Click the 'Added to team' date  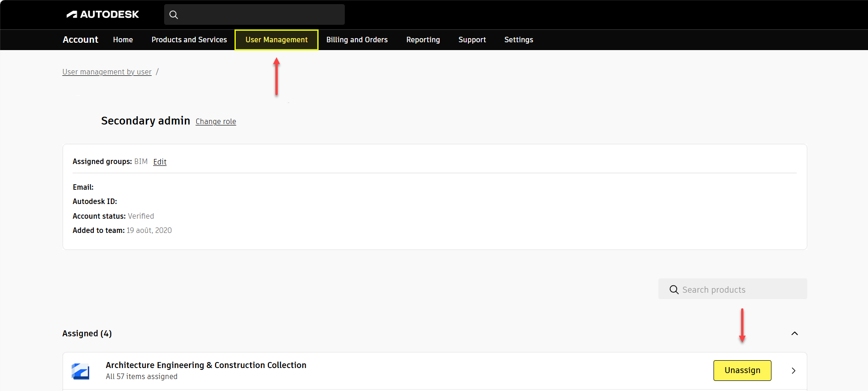coord(149,230)
